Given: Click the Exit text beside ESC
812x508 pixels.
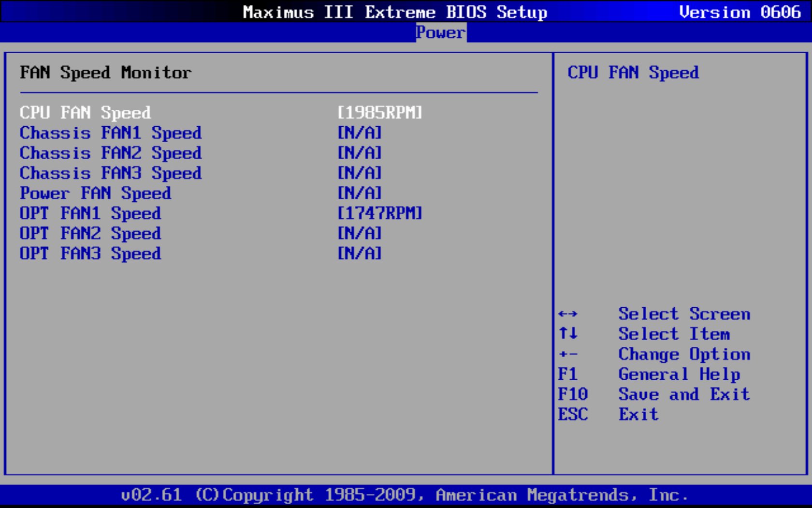Looking at the screenshot, I should (638, 415).
